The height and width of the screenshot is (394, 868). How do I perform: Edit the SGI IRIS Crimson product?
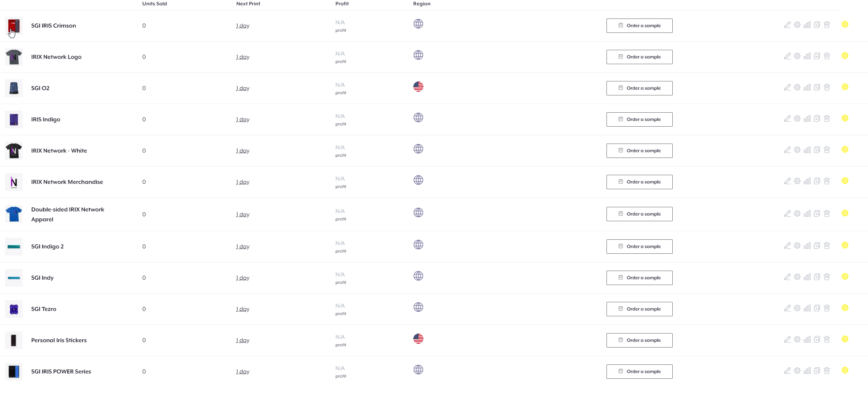click(787, 25)
